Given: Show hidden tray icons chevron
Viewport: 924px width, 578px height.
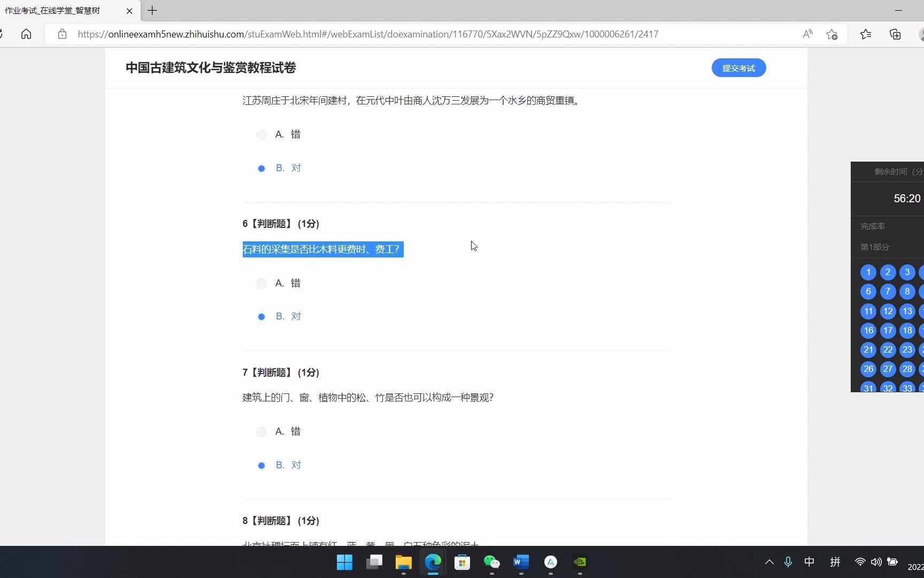Looking at the screenshot, I should point(769,562).
